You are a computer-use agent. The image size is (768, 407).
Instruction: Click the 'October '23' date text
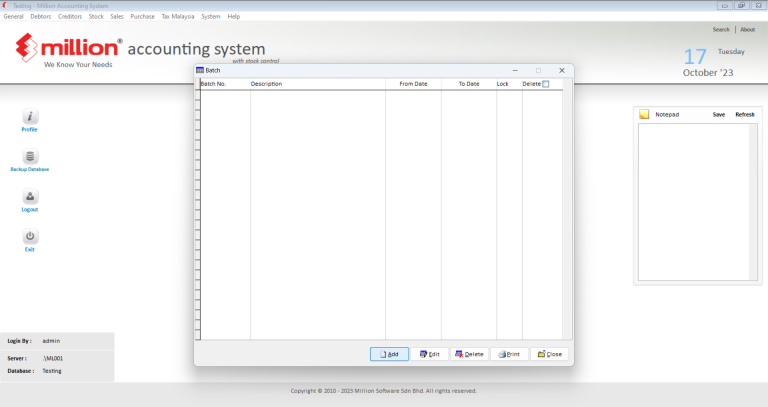coord(708,72)
